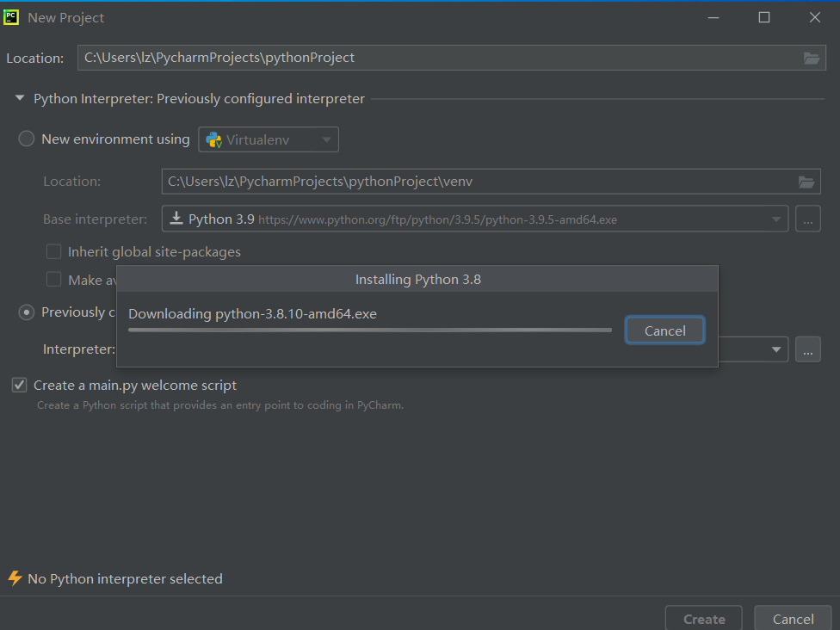
Task: Open the Virtualenv environment type dropdown
Action: click(269, 139)
